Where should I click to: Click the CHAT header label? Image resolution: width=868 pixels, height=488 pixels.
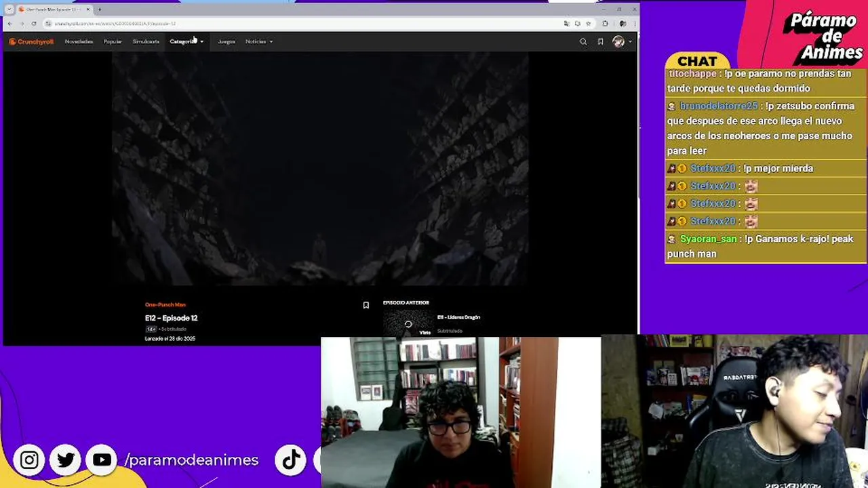click(696, 61)
